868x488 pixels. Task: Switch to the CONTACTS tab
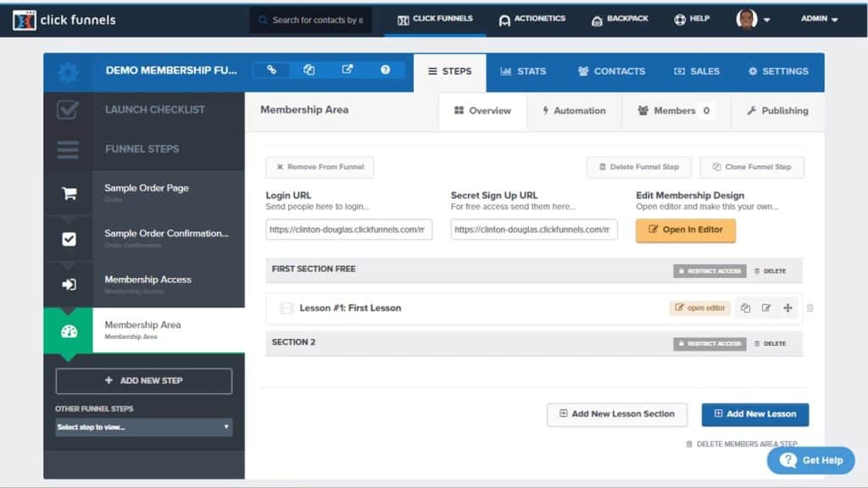[612, 71]
